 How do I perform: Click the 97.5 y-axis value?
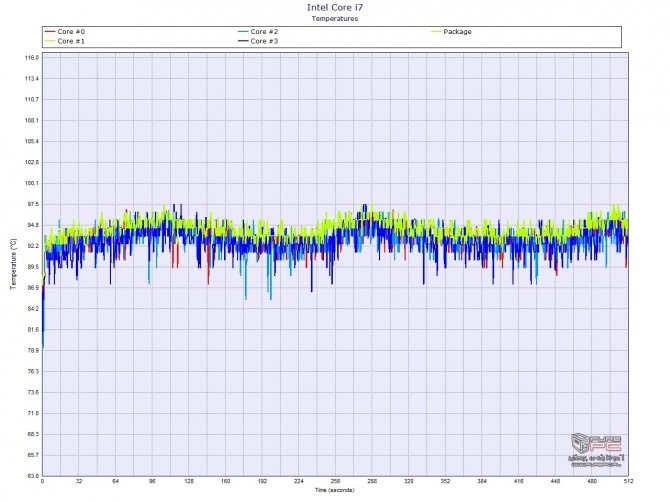33,204
